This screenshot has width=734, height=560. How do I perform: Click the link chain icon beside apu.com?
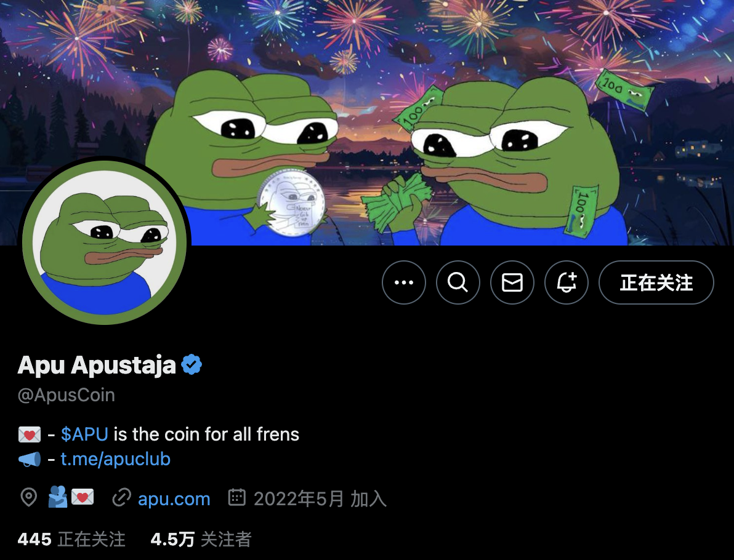[x=121, y=498]
